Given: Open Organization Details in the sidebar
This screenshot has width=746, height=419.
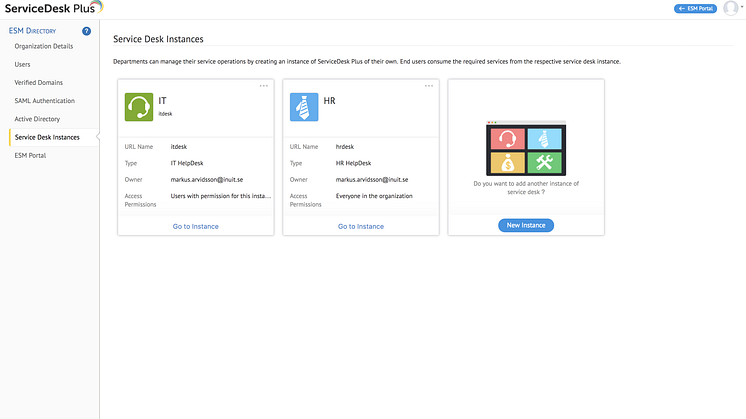Looking at the screenshot, I should tap(44, 46).
